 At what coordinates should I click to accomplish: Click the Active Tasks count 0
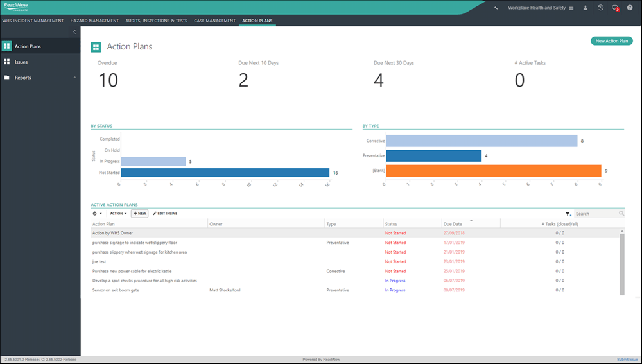(519, 80)
